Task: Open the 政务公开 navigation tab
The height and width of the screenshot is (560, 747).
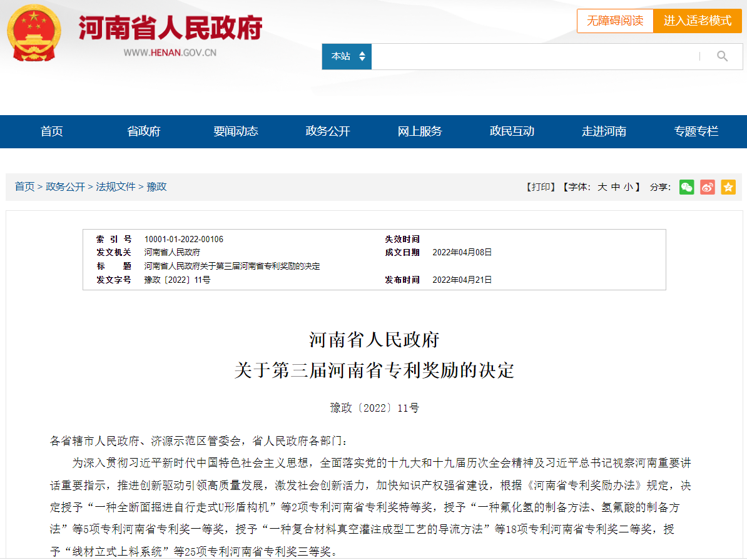Action: (x=328, y=131)
